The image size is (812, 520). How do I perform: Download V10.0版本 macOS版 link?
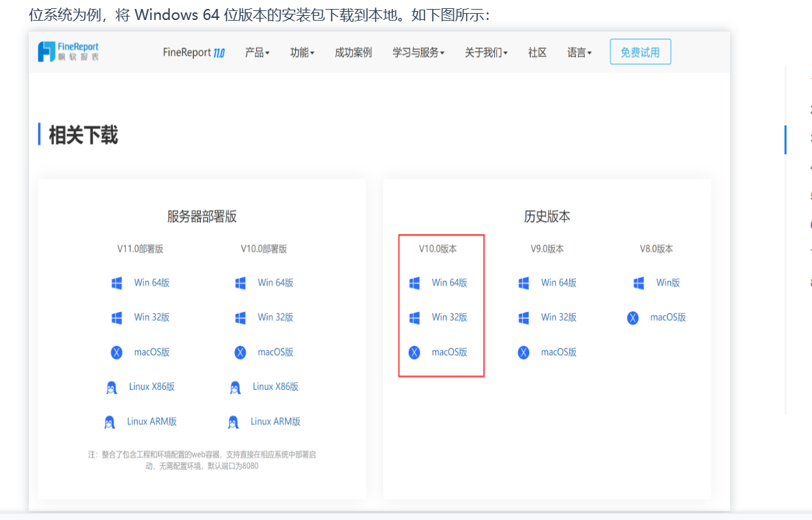[x=449, y=352]
